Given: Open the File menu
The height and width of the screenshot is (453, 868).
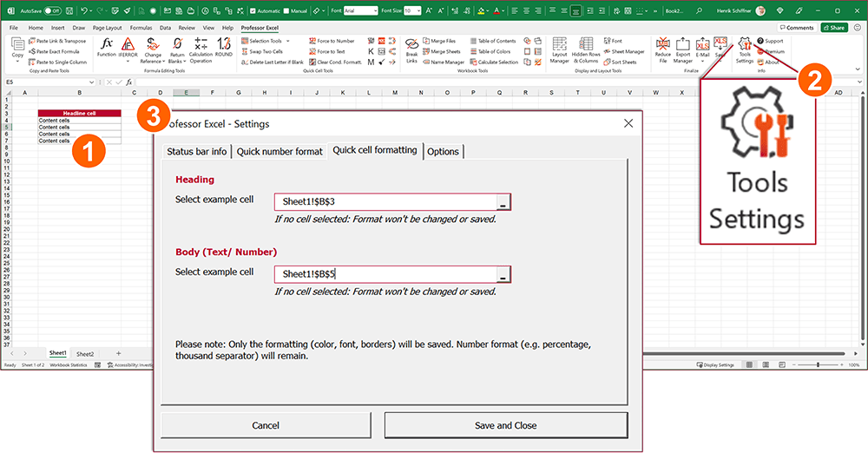Looking at the screenshot, I should pos(14,28).
